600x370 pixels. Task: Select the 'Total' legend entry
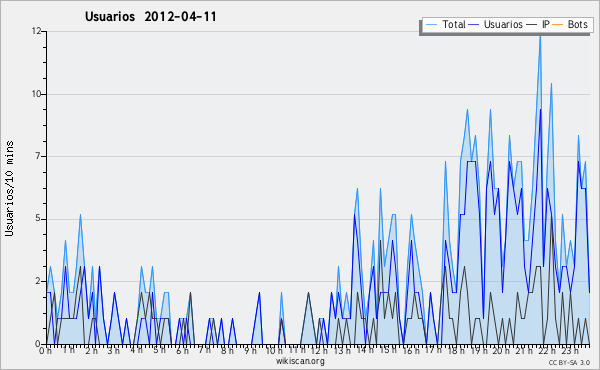click(x=454, y=24)
